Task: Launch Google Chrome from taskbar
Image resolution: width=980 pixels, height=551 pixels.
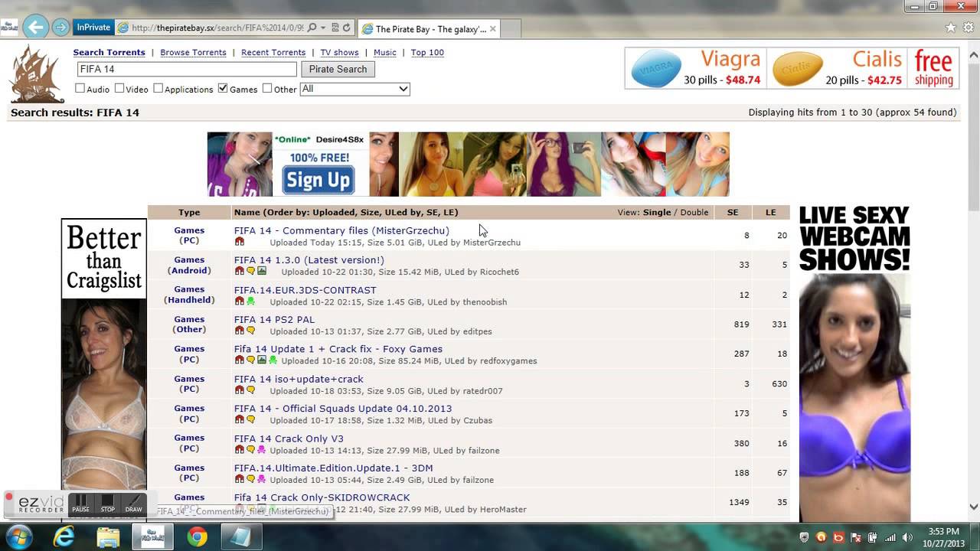Action: point(197,536)
